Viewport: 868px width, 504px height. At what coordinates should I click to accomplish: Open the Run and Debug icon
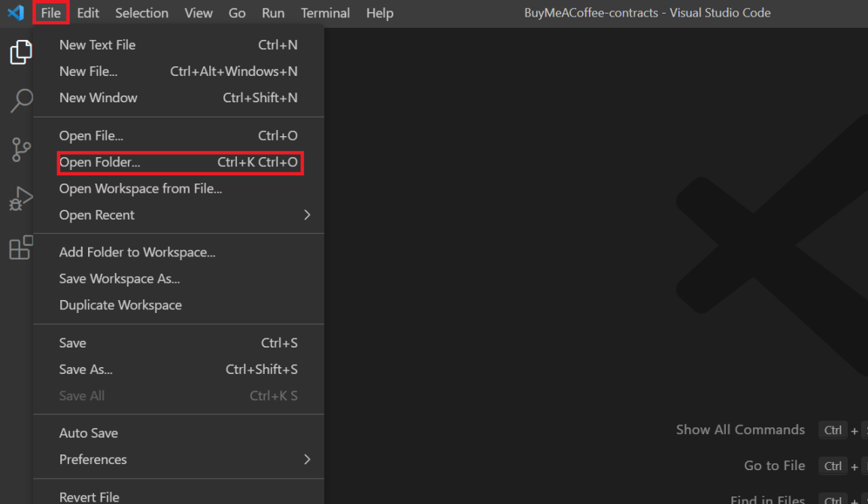(20, 199)
